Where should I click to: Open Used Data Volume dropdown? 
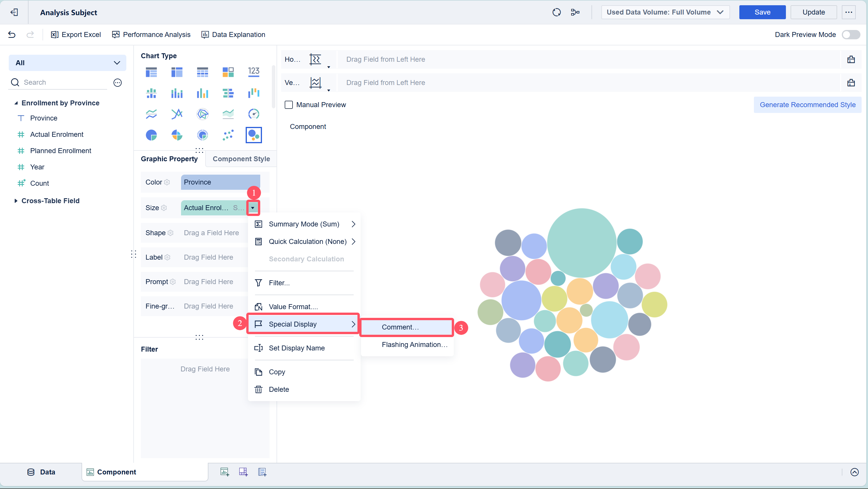[665, 13]
